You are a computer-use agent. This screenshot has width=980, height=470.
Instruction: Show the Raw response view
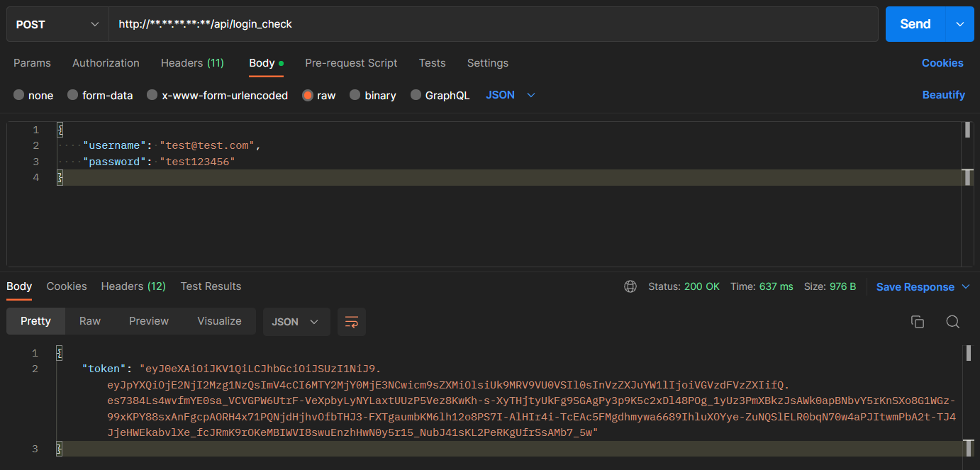pos(90,321)
